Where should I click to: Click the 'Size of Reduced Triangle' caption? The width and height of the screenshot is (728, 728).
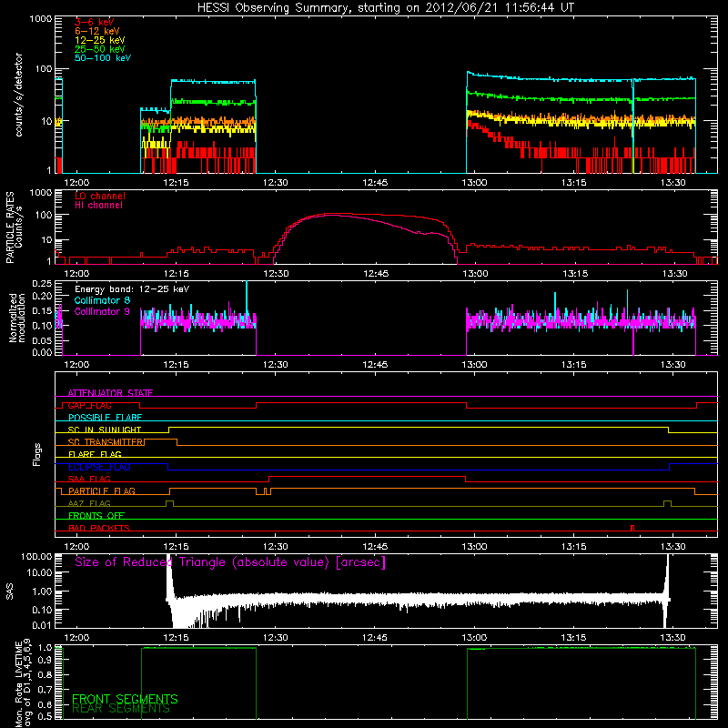click(230, 562)
